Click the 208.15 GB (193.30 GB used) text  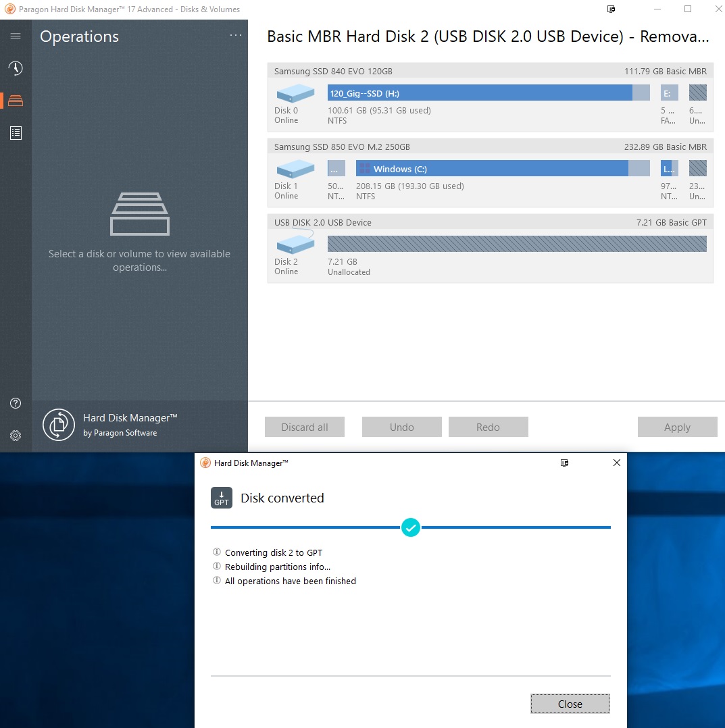[x=409, y=186]
